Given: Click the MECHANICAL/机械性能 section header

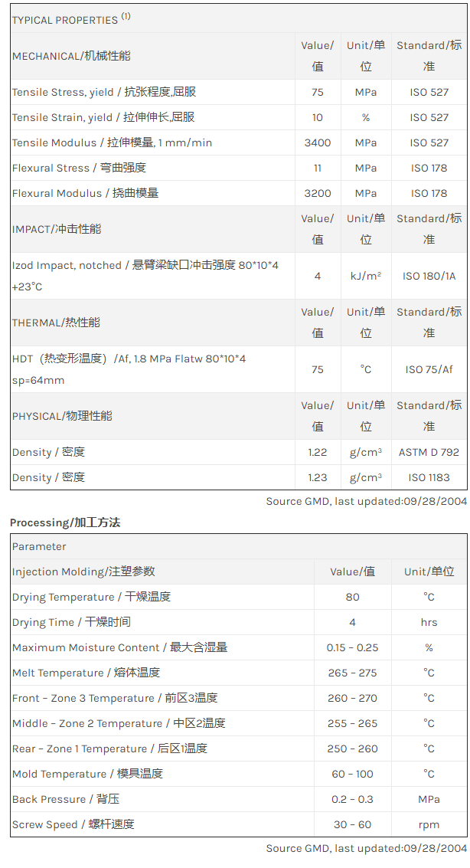Looking at the screenshot, I should [x=71, y=56].
